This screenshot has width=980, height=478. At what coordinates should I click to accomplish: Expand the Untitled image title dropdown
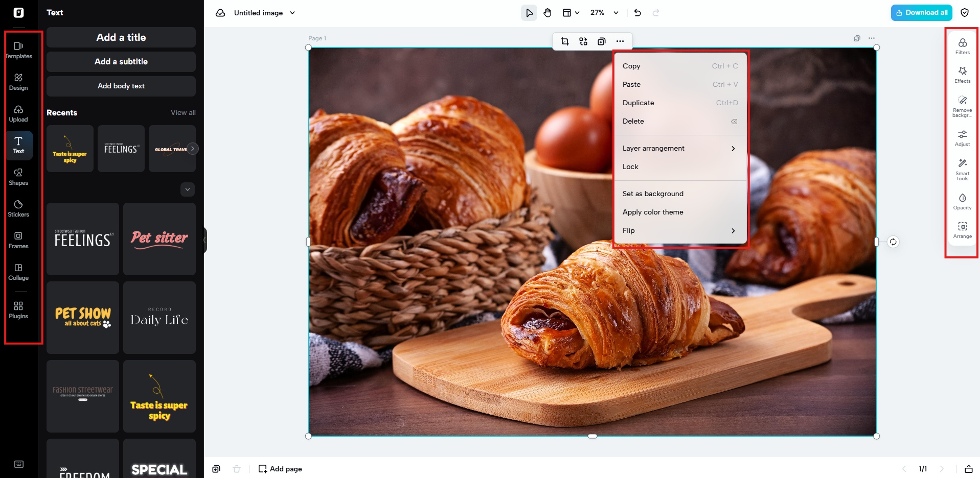[291, 13]
